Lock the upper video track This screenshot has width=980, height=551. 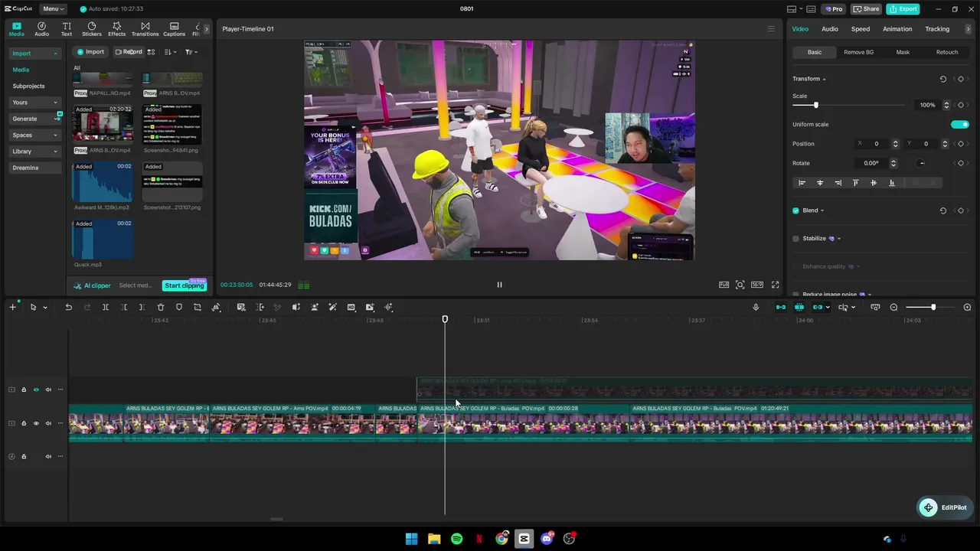(24, 390)
